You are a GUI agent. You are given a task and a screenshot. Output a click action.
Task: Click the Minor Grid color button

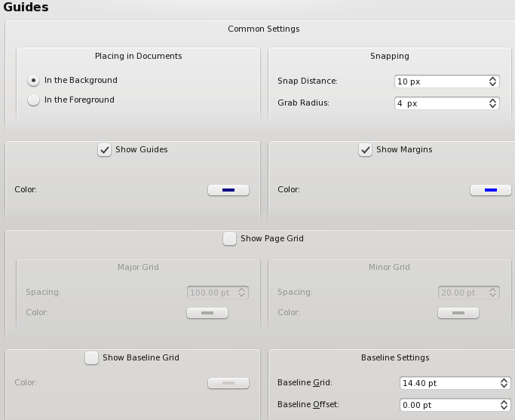tap(458, 313)
